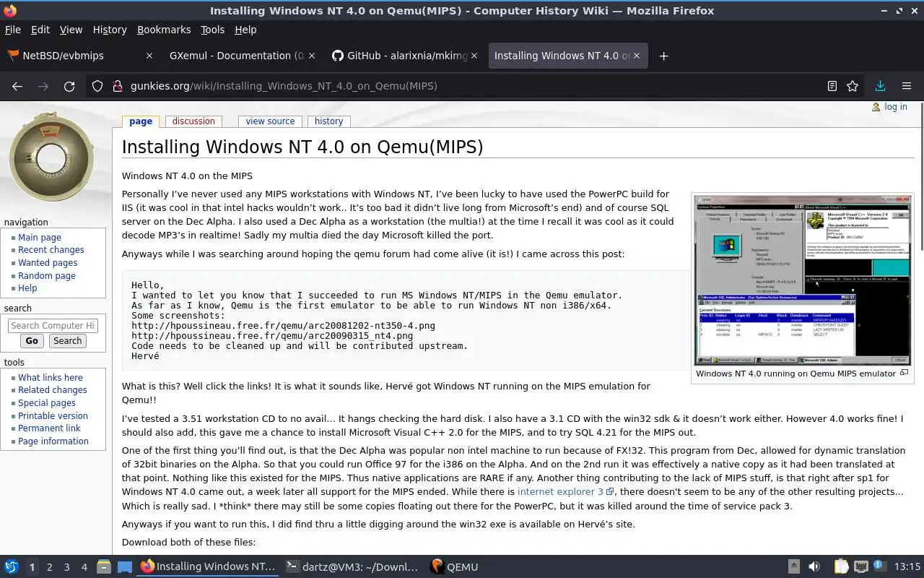Go back using the browser back arrow
Screen dimensions: 924x578
click(17, 86)
